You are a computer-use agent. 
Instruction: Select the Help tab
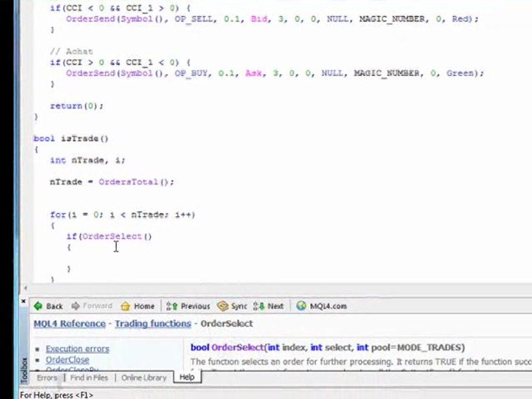[x=187, y=377]
